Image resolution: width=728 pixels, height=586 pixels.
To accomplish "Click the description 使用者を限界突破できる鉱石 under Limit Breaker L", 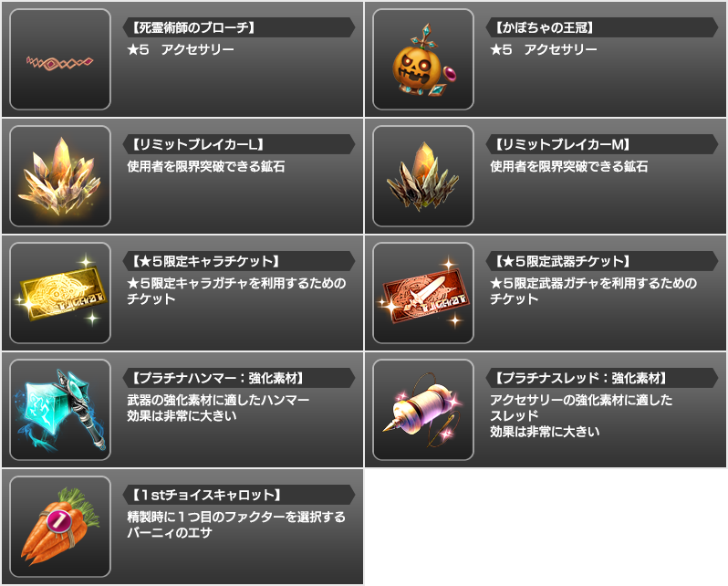I will 205,166.
